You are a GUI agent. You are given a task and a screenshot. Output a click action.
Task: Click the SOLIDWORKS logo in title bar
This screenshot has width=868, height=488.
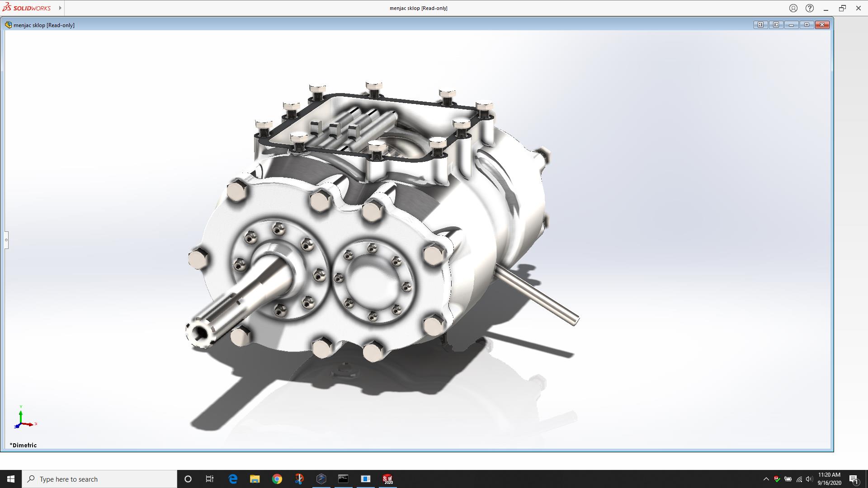[x=26, y=8]
